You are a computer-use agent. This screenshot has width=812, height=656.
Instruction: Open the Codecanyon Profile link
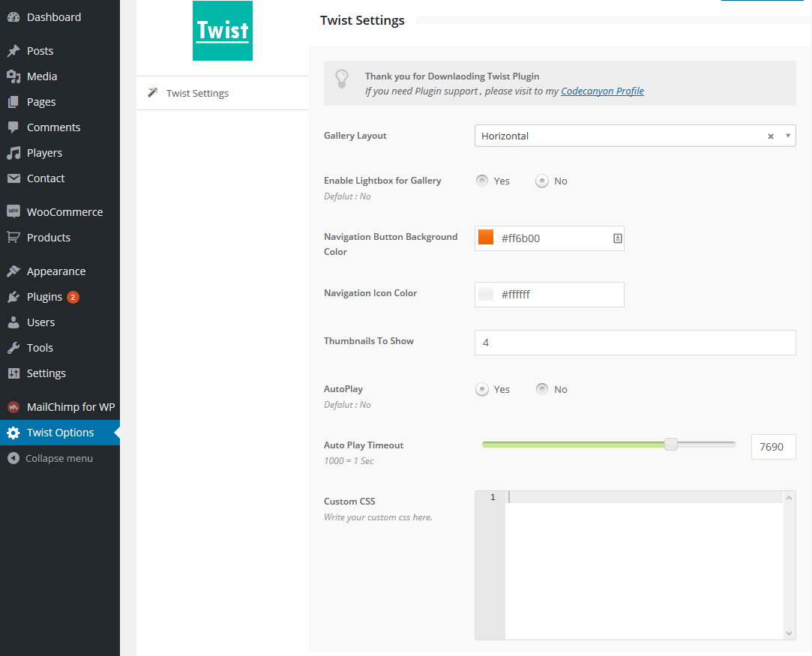(602, 91)
